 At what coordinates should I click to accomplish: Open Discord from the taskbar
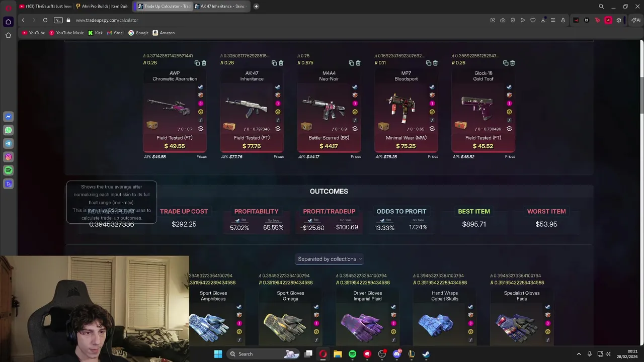click(397, 354)
